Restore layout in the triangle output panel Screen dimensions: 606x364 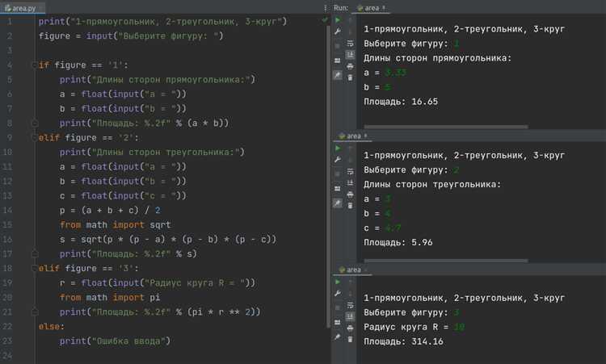pyautogui.click(x=338, y=188)
